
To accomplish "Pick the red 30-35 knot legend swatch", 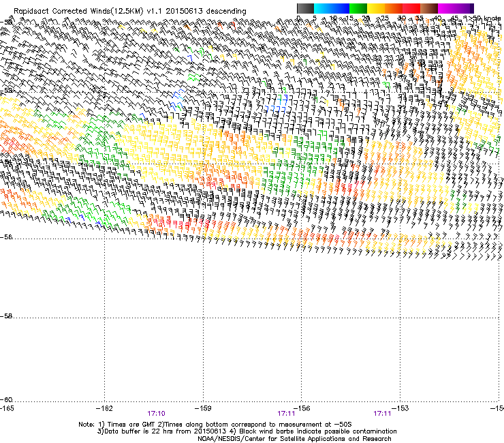I will (x=411, y=8).
